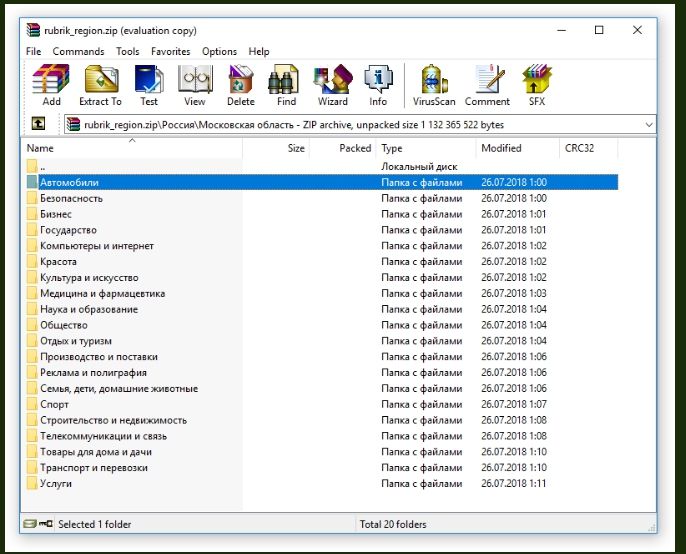Open the Extract To tool
The height and width of the screenshot is (554, 686).
(x=101, y=85)
